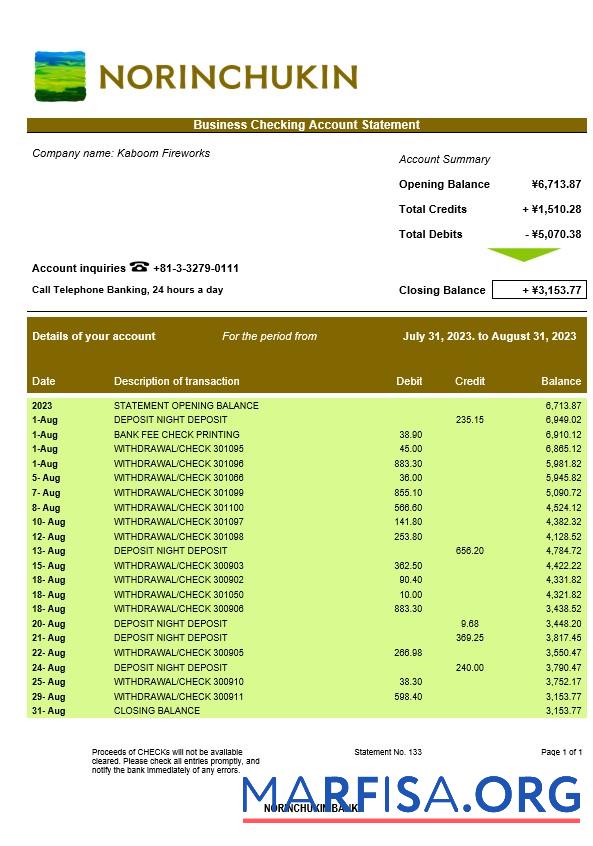Click WITHDRAWAL/CHECK 301100 description

tap(179, 508)
